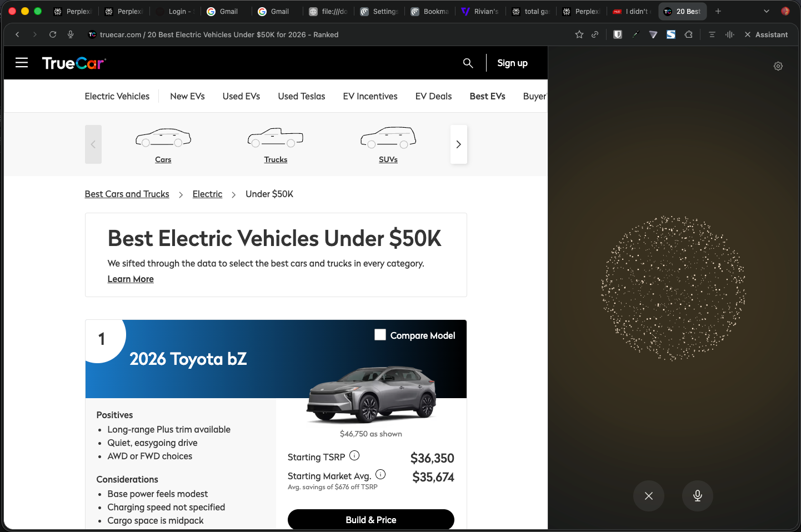Click the Electric breadcrumb link

(x=207, y=194)
